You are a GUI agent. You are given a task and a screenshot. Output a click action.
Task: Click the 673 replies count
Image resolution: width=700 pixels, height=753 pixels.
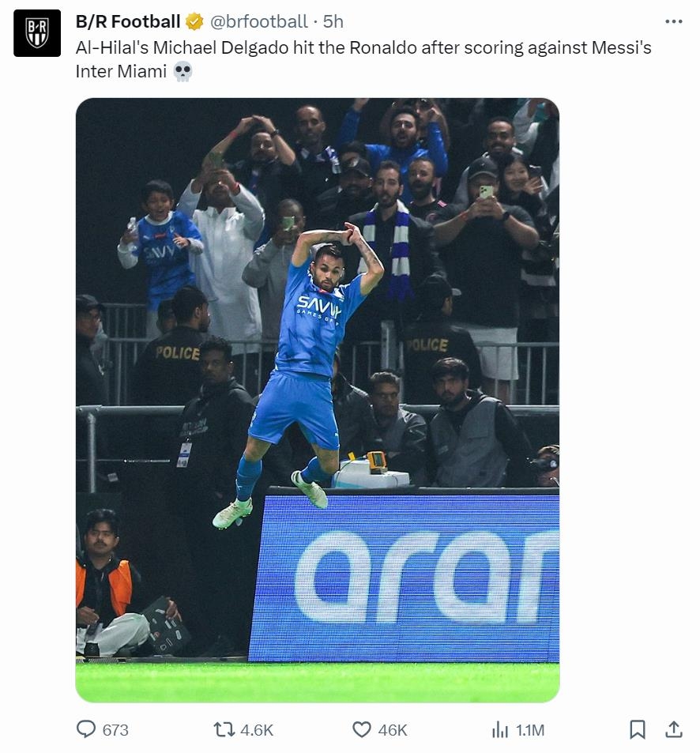pyautogui.click(x=115, y=730)
